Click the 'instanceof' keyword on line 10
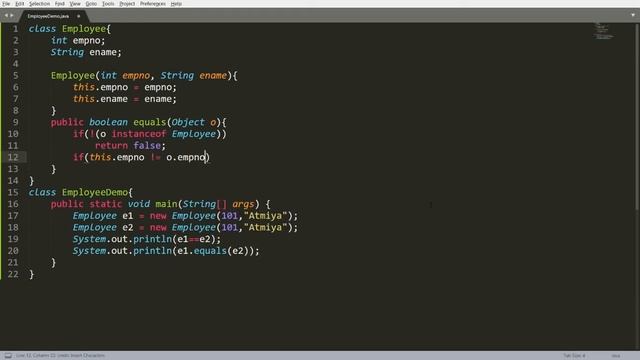This screenshot has height=360, width=640. [139, 134]
